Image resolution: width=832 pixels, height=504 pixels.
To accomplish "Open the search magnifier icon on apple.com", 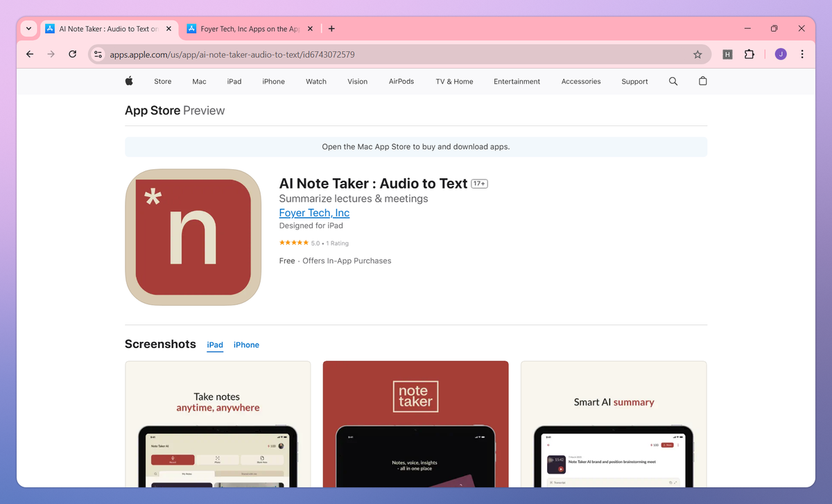I will [x=673, y=81].
